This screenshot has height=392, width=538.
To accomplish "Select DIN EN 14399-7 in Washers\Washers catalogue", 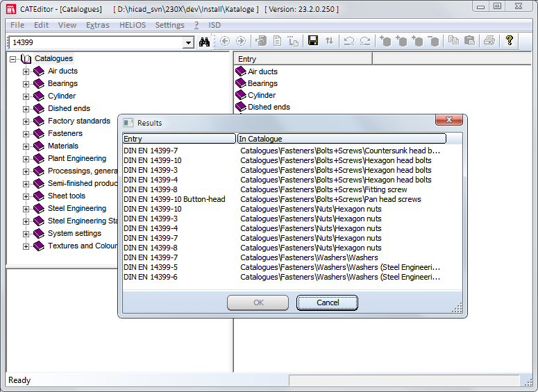I will pyautogui.click(x=151, y=257).
